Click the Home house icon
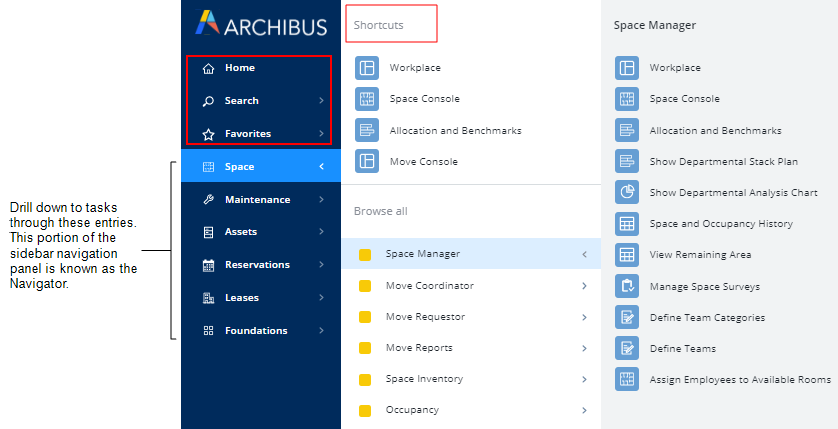 click(208, 68)
